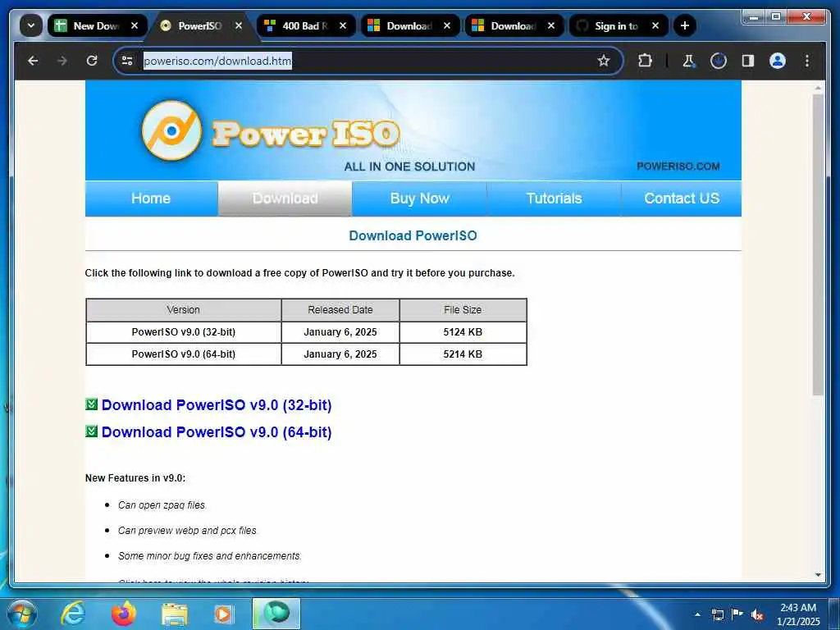Launch Internet Explorer from taskbar
Screen dimensions: 840x630
click(73, 614)
